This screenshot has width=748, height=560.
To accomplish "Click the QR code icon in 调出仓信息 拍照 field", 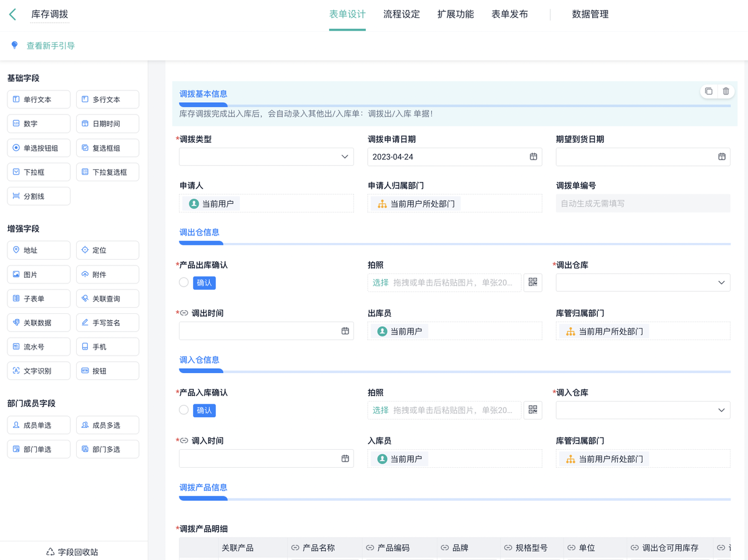I will click(x=532, y=282).
